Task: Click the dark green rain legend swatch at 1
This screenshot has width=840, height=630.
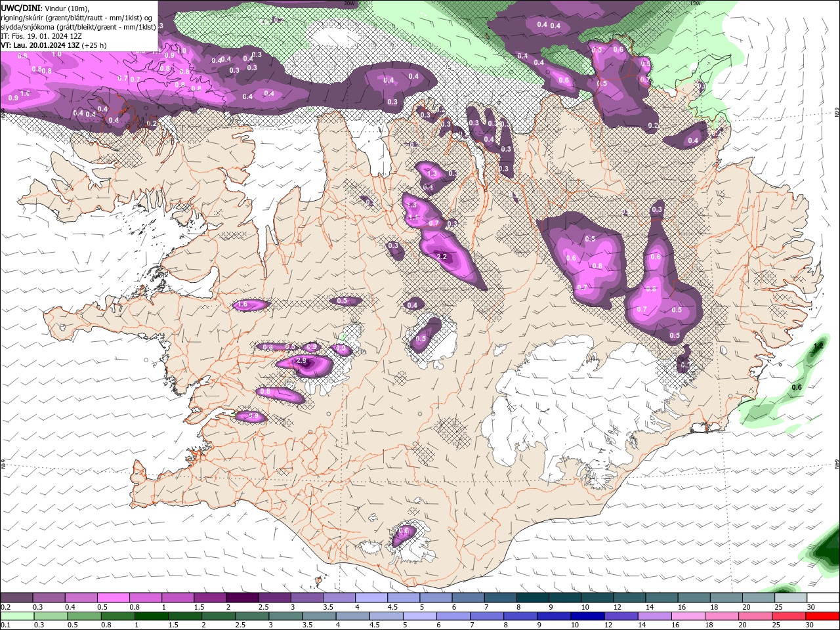Action: click(150, 616)
